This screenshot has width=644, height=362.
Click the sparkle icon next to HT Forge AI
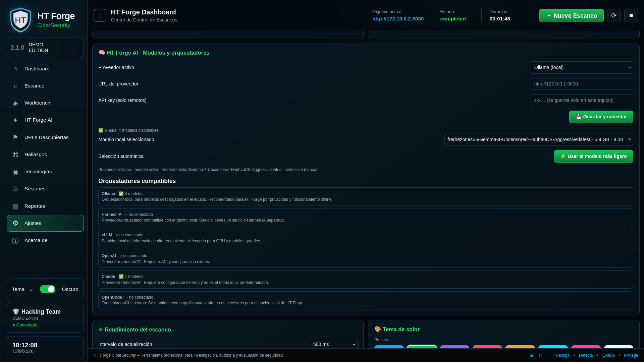[x=15, y=120]
